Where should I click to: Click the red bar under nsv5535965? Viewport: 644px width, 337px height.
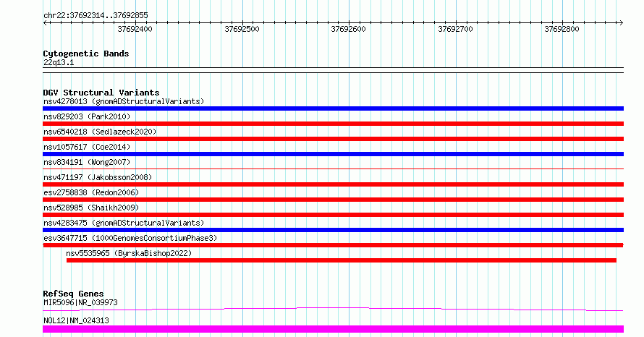coord(342,260)
